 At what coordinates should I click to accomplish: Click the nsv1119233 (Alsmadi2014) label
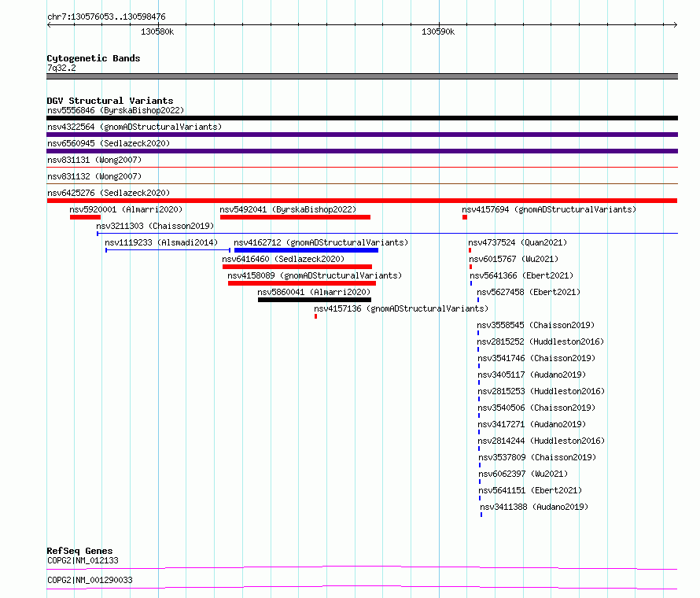pyautogui.click(x=161, y=242)
